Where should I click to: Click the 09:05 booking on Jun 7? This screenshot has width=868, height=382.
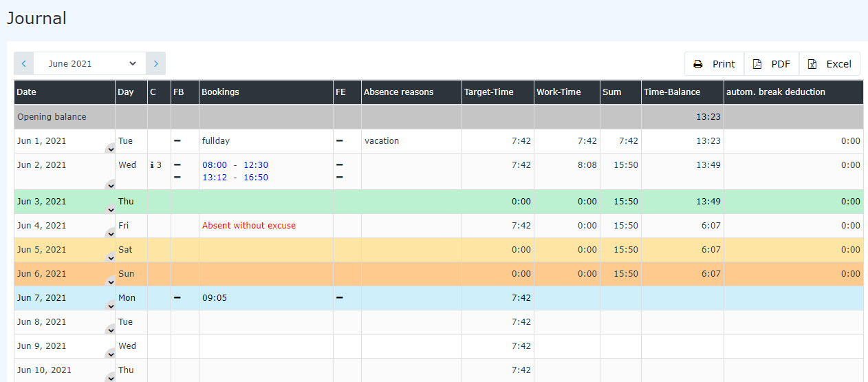click(215, 298)
